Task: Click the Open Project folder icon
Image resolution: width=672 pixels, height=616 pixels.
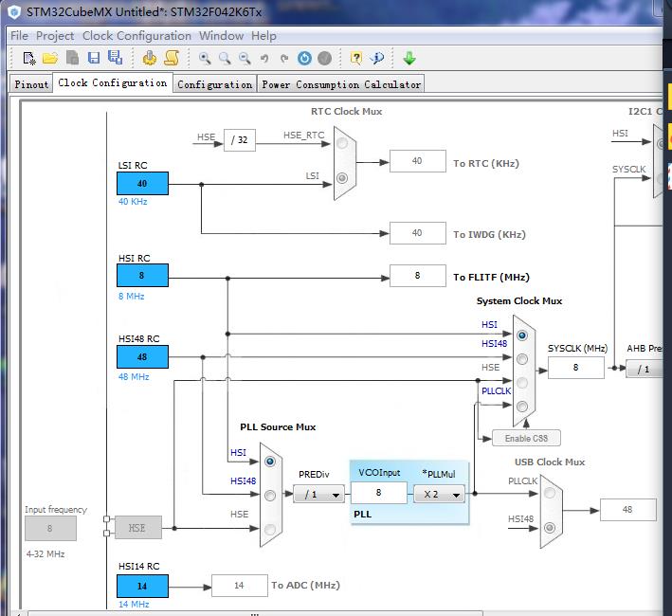Action: (x=50, y=59)
